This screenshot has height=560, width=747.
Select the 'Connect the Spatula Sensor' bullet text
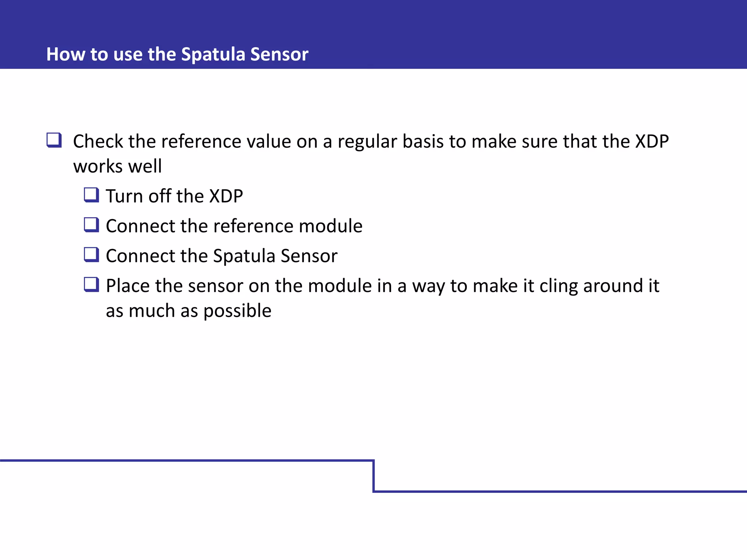point(221,256)
